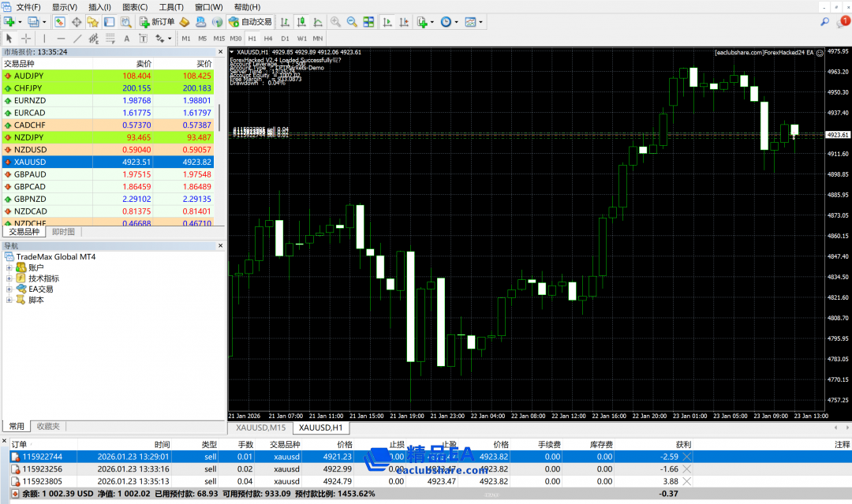
Task: Select the text label 'A' tool
Action: (127, 38)
